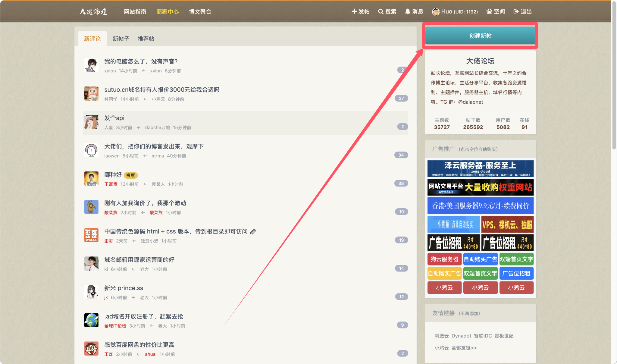Switch to the 新帖子 tab
The width and height of the screenshot is (617, 364).
coord(121,39)
